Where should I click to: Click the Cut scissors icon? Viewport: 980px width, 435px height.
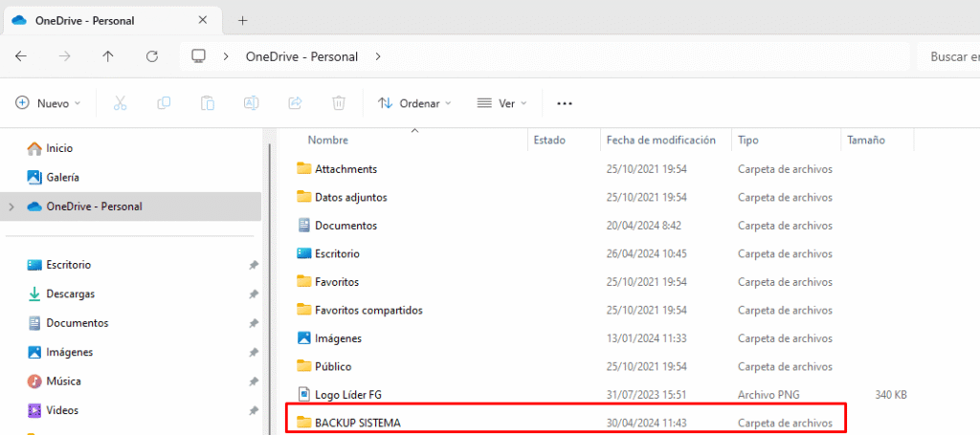(x=120, y=103)
